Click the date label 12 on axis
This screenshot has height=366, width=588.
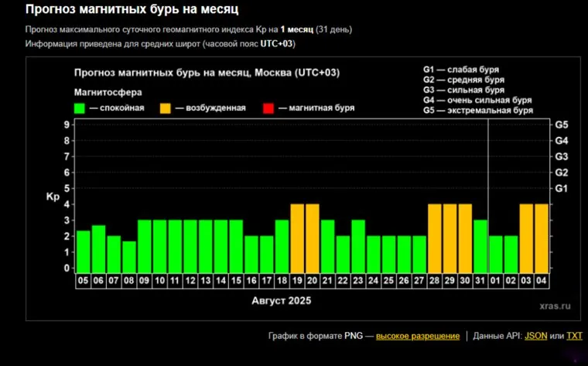tap(190, 280)
